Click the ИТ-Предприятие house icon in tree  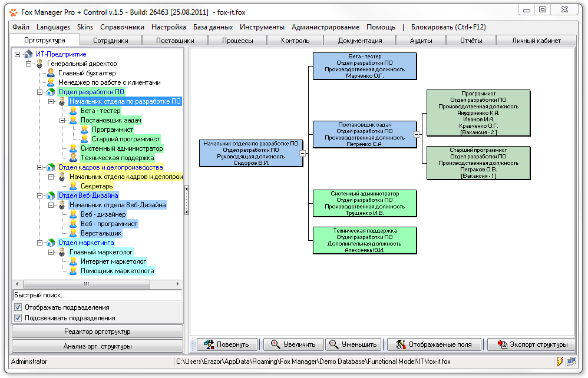pos(28,54)
